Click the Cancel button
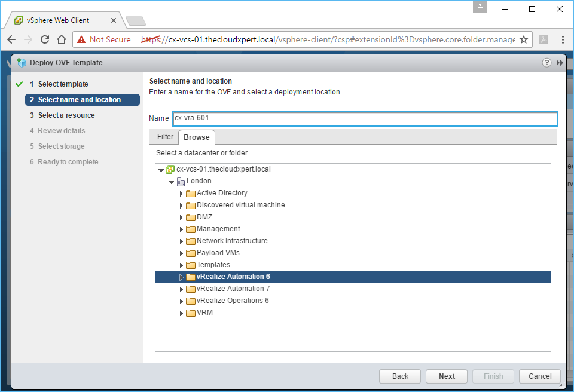The image size is (574, 392). click(540, 376)
